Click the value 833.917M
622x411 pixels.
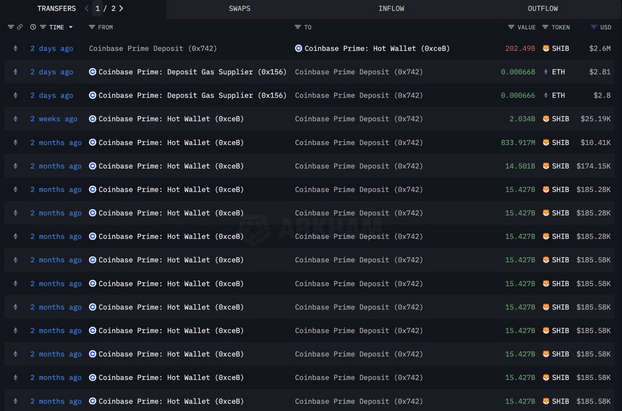[518, 142]
